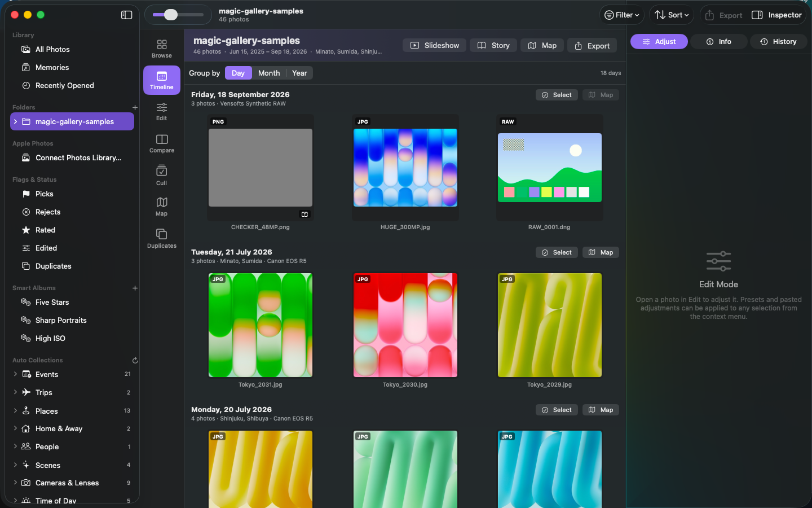Switch to the Info tab
Image resolution: width=812 pixels, height=508 pixels.
719,42
